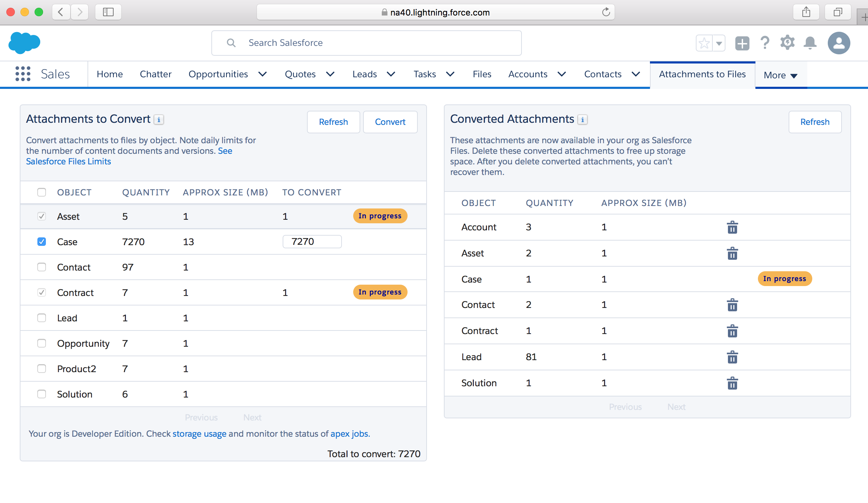Check the Solution row checkbox

(x=42, y=394)
